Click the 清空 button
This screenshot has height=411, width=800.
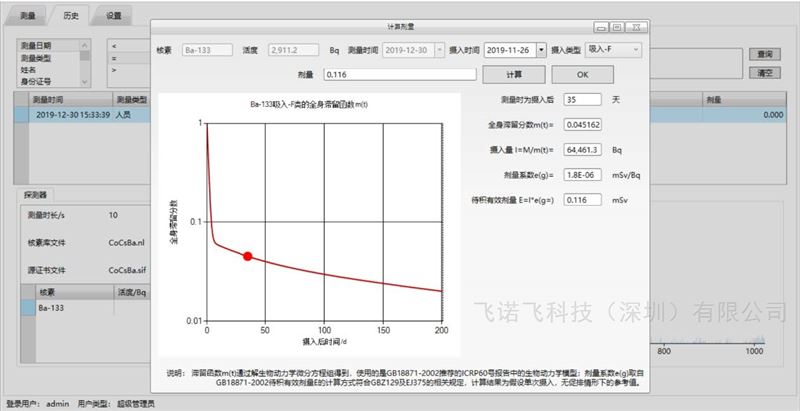pyautogui.click(x=765, y=72)
